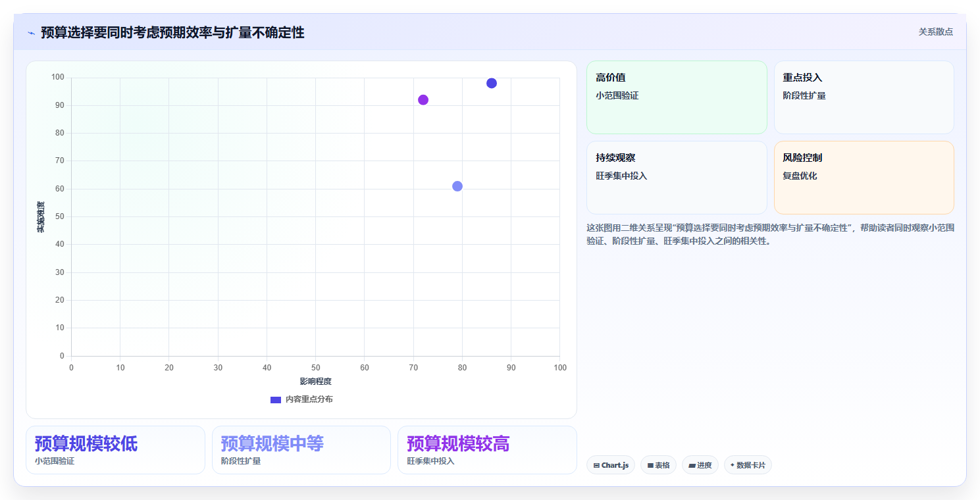Open the 风险控制 quadrant card
Image resolution: width=980 pixels, height=500 pixels.
tap(864, 178)
